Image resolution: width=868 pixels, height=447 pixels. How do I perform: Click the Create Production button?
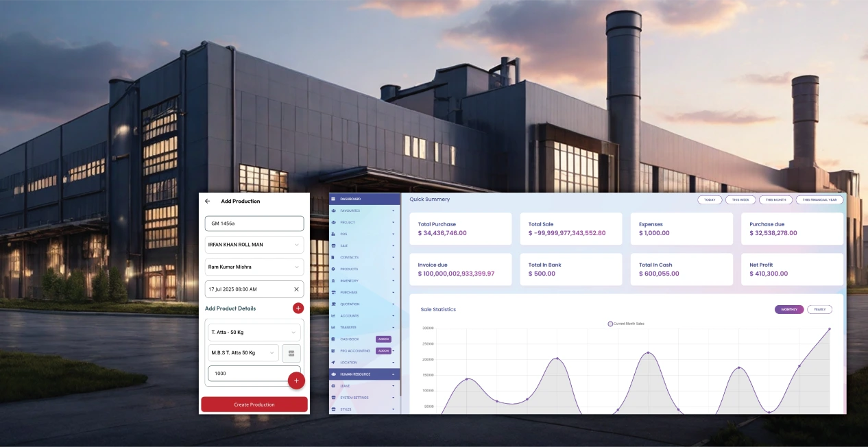(254, 404)
